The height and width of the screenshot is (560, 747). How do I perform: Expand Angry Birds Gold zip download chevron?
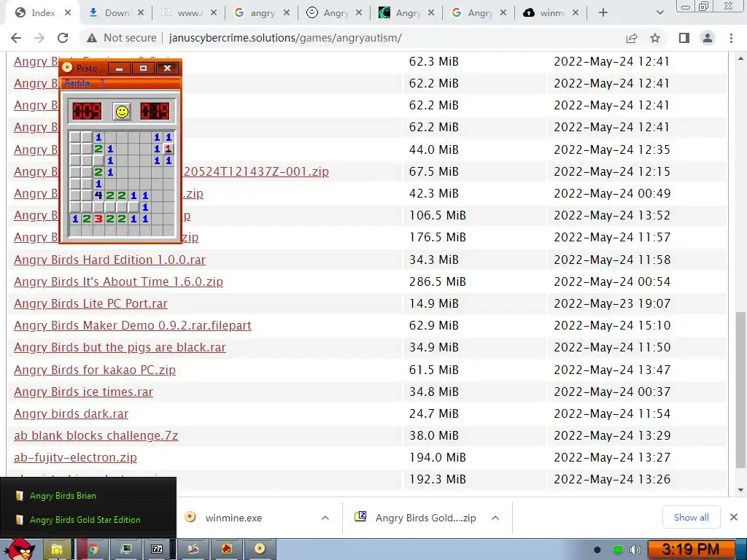tap(495, 518)
